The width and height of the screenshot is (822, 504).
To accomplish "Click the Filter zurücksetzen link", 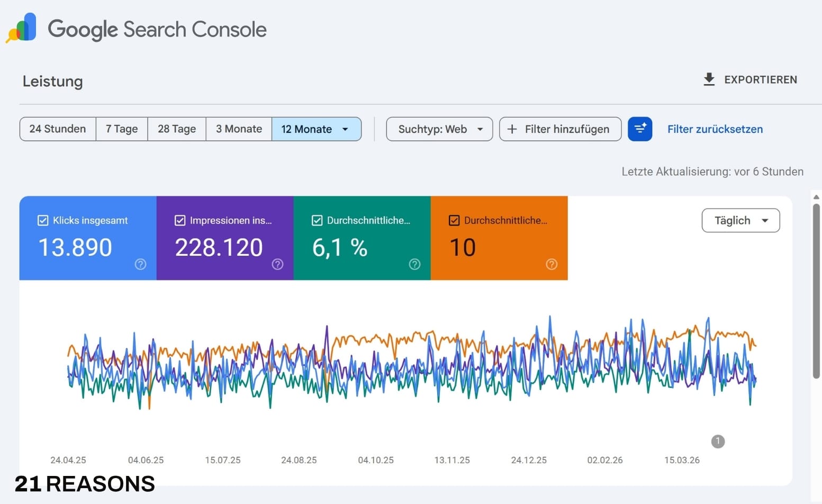I will (x=715, y=129).
